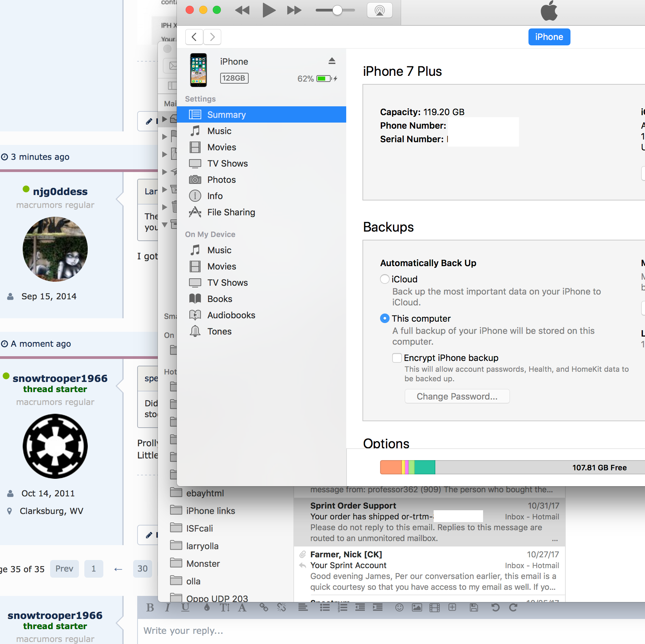Viewport: 645px width, 644px height.
Task: Click the fast-forward button in iTunes
Action: tap(294, 10)
